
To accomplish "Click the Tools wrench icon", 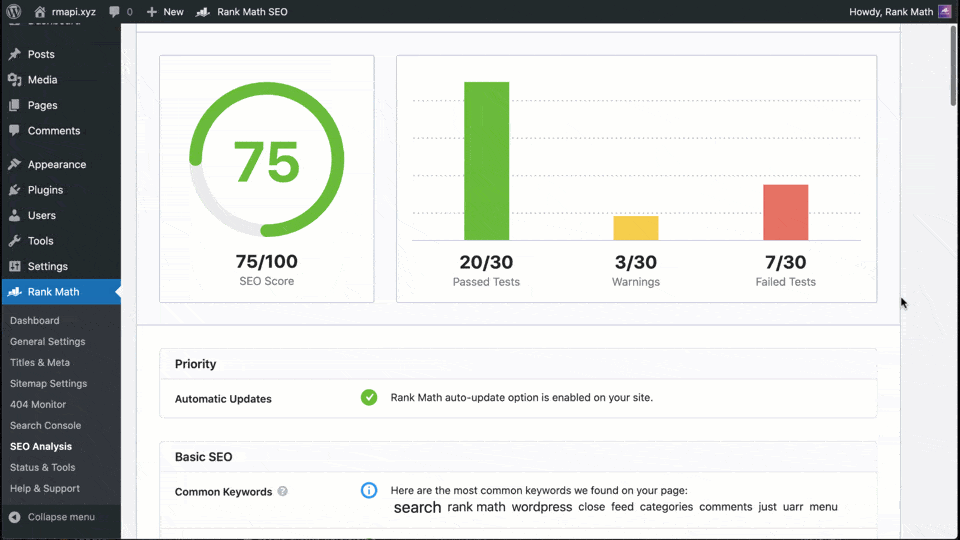I will pos(15,241).
